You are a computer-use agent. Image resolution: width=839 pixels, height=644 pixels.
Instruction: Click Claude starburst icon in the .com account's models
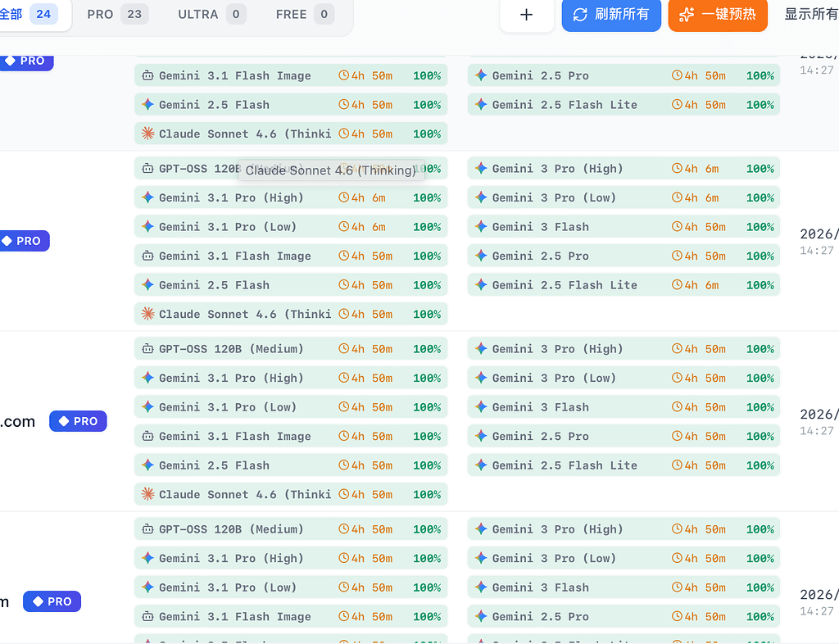click(x=147, y=494)
